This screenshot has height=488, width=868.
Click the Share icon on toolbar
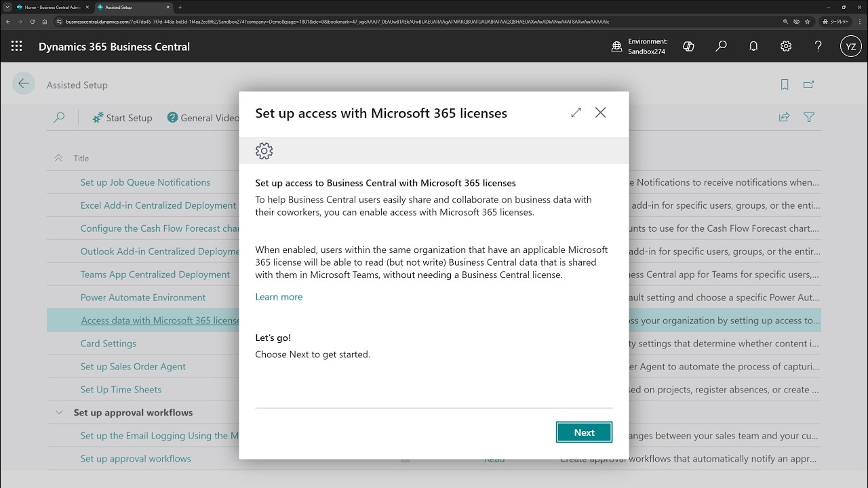point(784,117)
